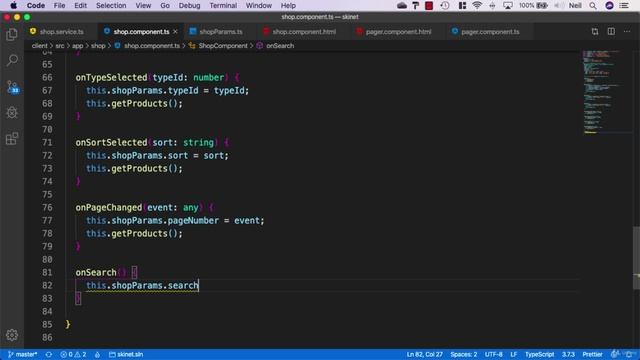The height and width of the screenshot is (360, 640).
Task: Click the Open Changes compare icon
Action: [x=595, y=31]
